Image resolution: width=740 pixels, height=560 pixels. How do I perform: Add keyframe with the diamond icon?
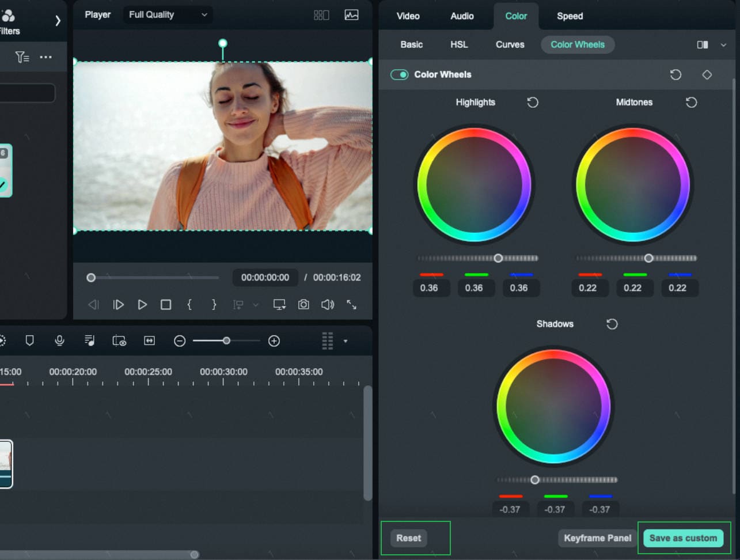(707, 74)
